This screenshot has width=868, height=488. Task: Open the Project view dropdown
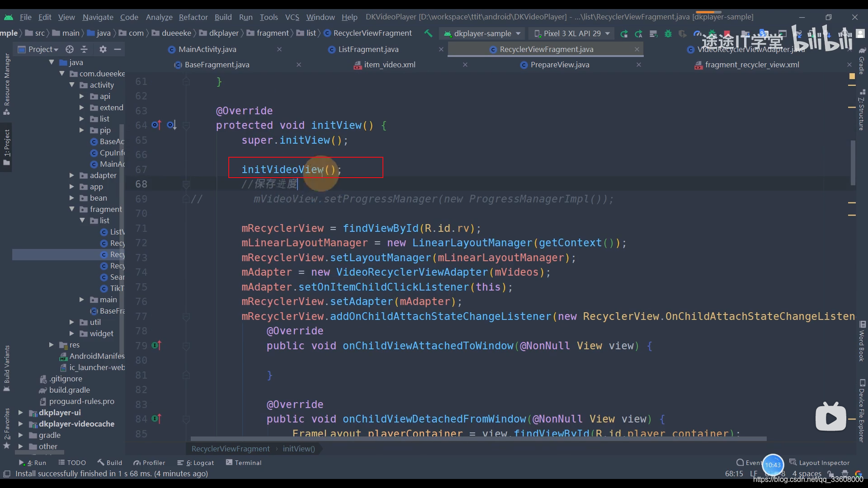(38, 49)
